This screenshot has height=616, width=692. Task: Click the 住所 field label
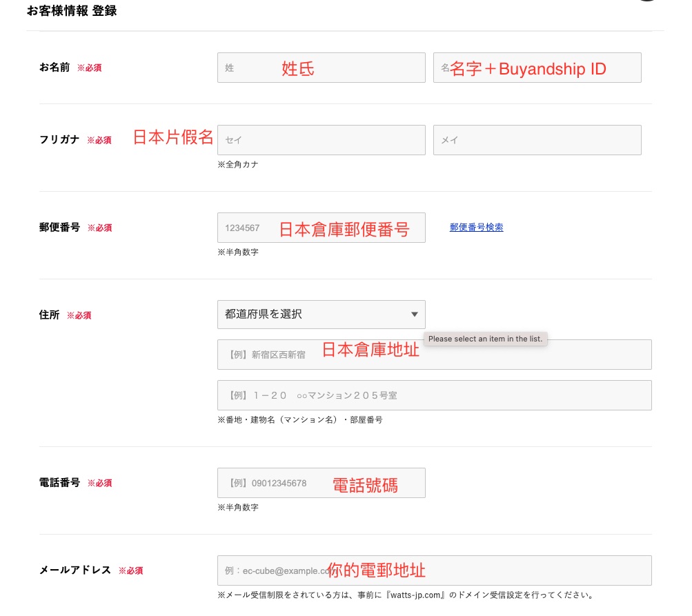click(x=49, y=315)
